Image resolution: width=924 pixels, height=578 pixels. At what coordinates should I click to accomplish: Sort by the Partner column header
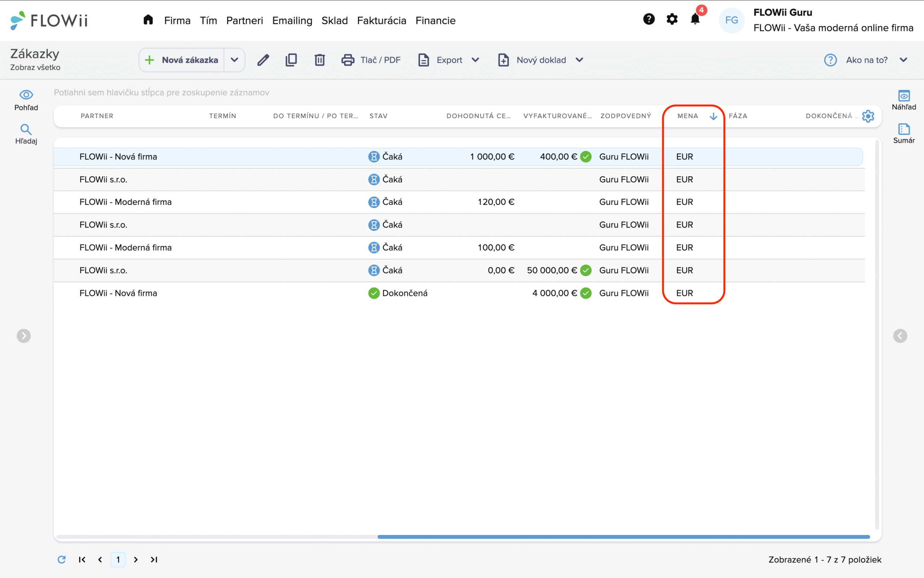[97, 116]
